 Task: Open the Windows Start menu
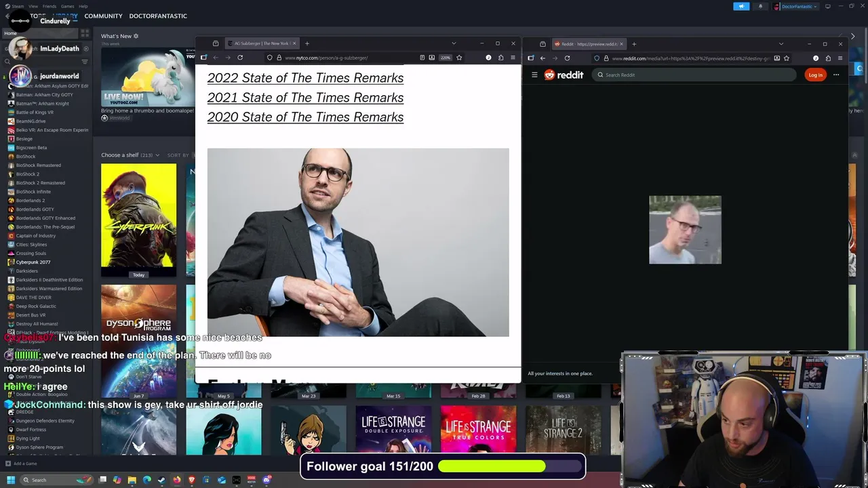pos(11,480)
